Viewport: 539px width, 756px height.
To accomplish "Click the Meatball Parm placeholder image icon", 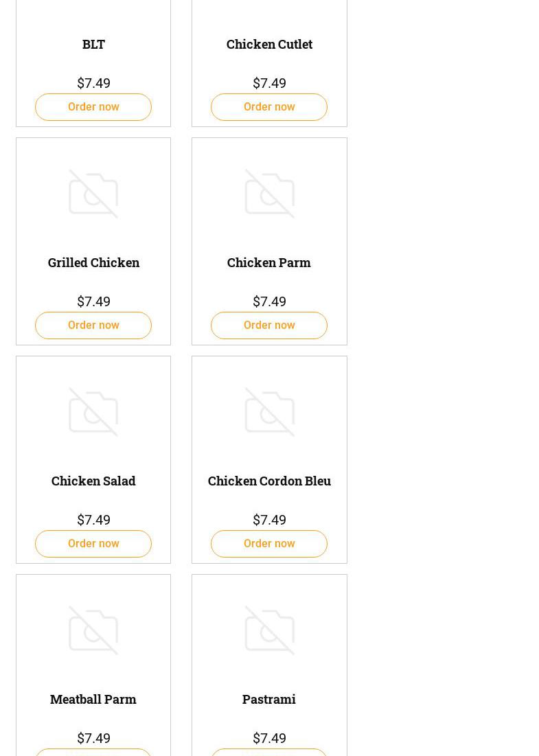I will pyautogui.click(x=93, y=631).
